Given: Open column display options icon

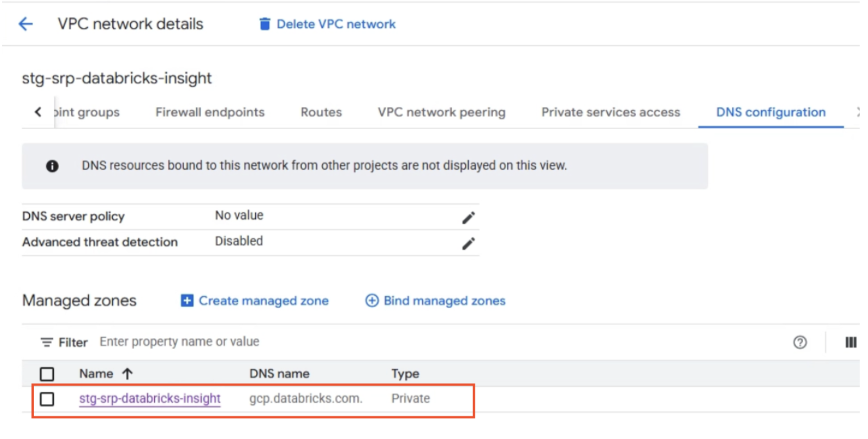Looking at the screenshot, I should tap(850, 342).
